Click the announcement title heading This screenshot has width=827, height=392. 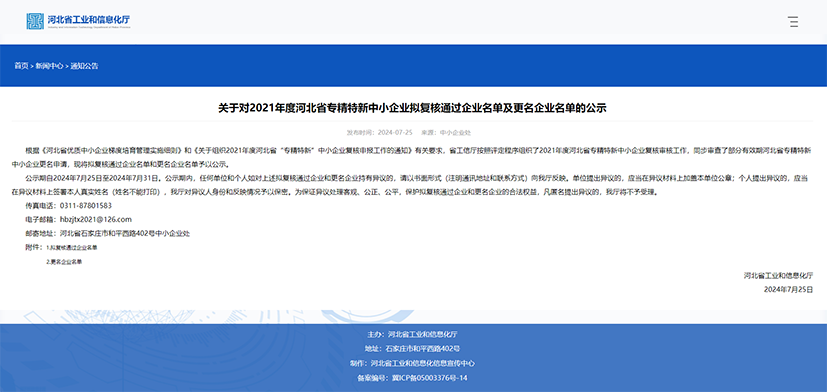[413, 108]
